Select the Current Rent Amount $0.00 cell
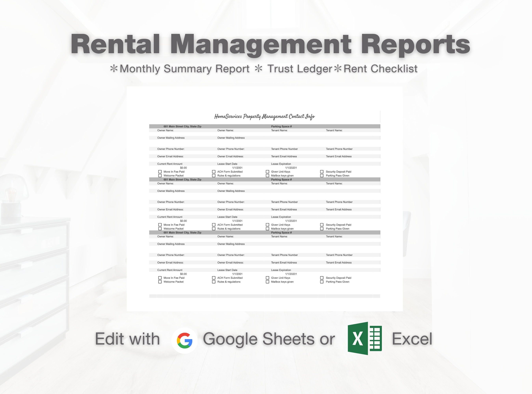 pyautogui.click(x=184, y=168)
